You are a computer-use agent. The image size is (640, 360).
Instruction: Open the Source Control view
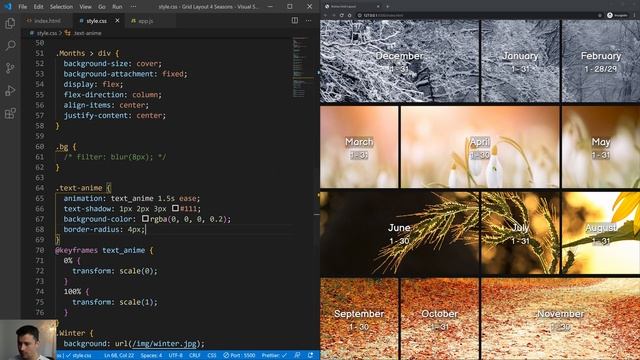[x=10, y=68]
